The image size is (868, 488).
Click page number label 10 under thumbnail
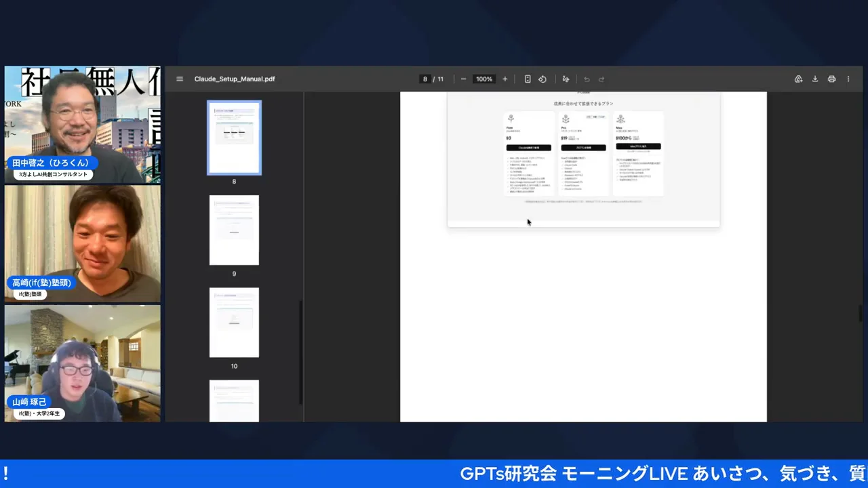coord(234,366)
